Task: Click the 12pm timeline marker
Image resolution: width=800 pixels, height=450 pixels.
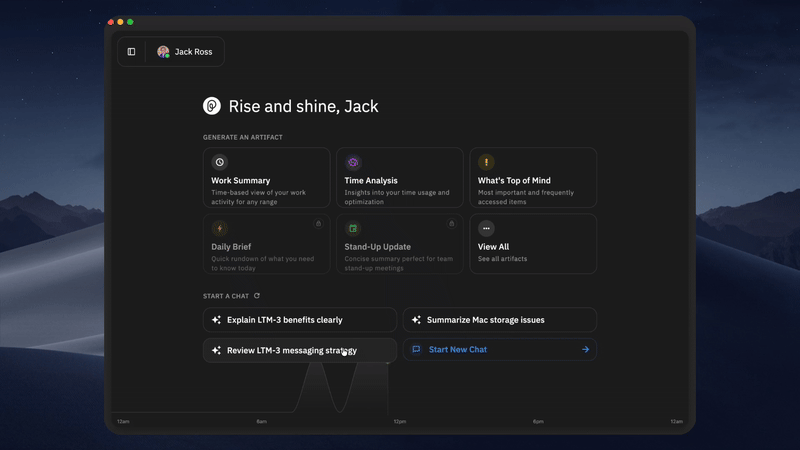Action: (x=399, y=421)
